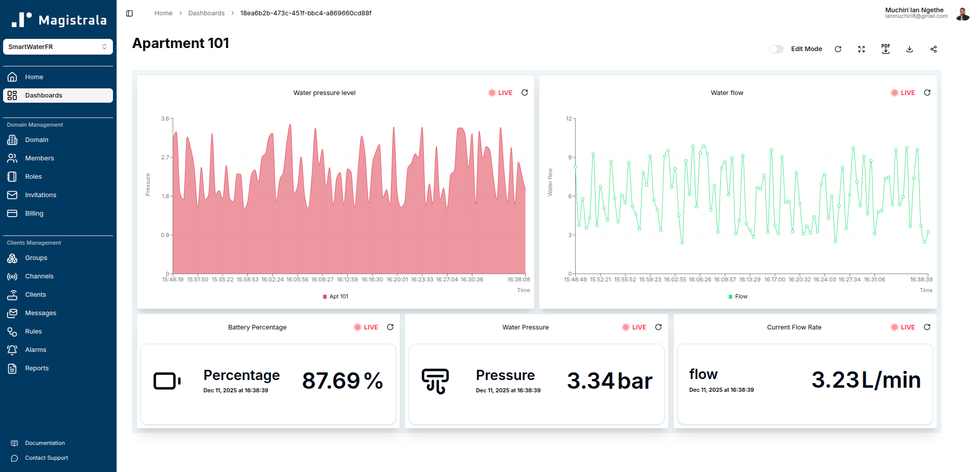Screen dimensions: 980x472
Task: Open the Alarms section in the sidebar
Action: [x=36, y=349]
